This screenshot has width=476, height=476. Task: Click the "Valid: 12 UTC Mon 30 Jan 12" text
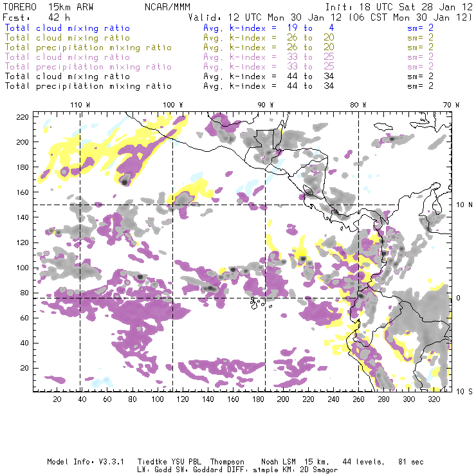point(265,17)
